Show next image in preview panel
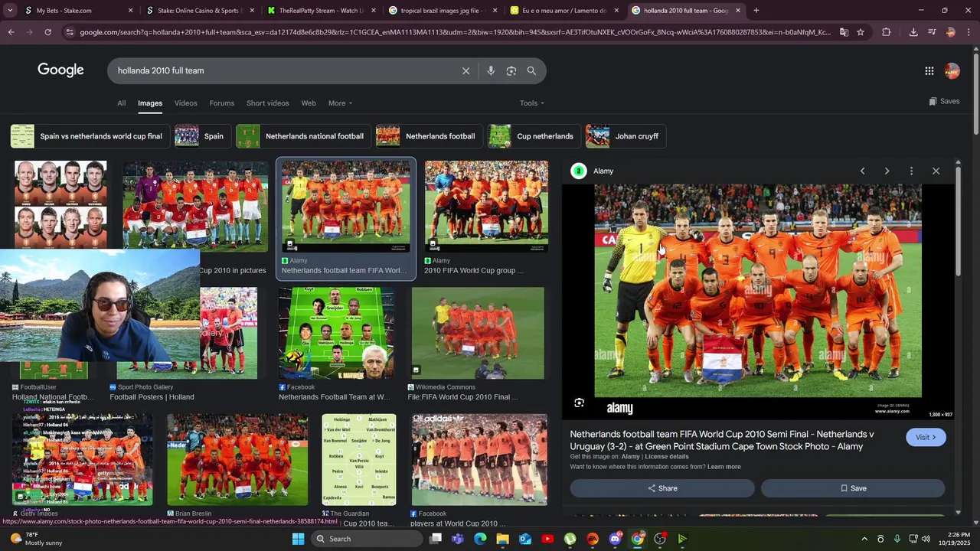This screenshot has width=980, height=551. [x=887, y=171]
